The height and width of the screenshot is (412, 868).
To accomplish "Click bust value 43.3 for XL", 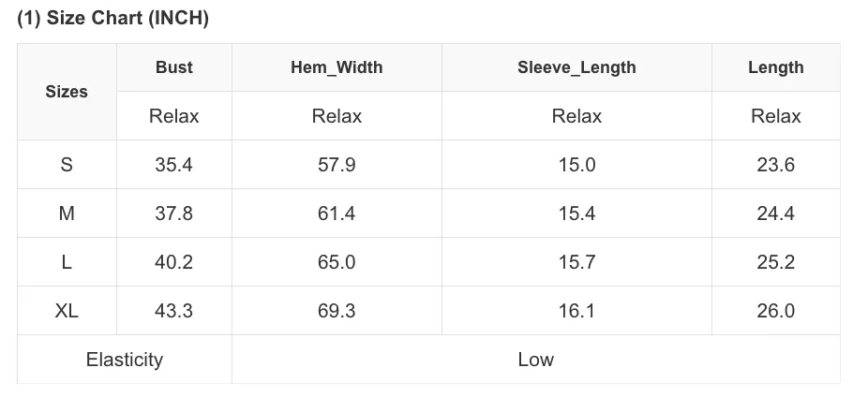I will [x=173, y=311].
